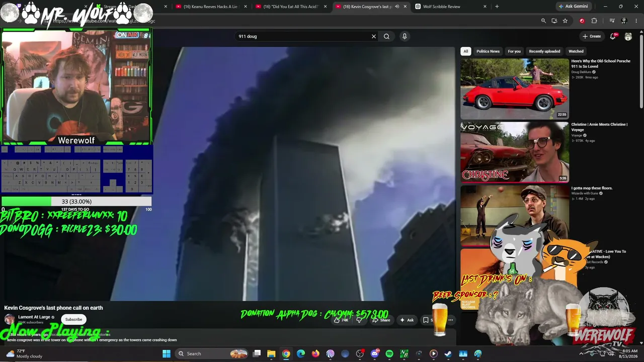Open Spotify from the taskbar
The image size is (644, 362).
click(x=389, y=353)
